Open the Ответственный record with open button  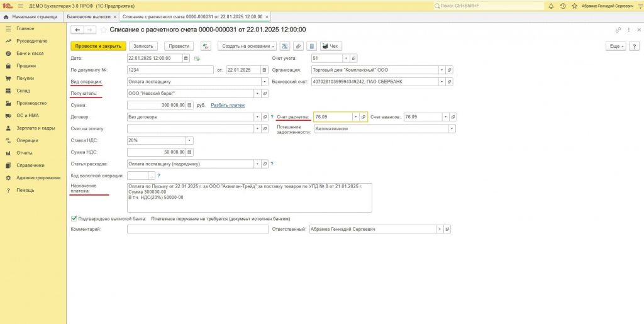[x=447, y=230]
